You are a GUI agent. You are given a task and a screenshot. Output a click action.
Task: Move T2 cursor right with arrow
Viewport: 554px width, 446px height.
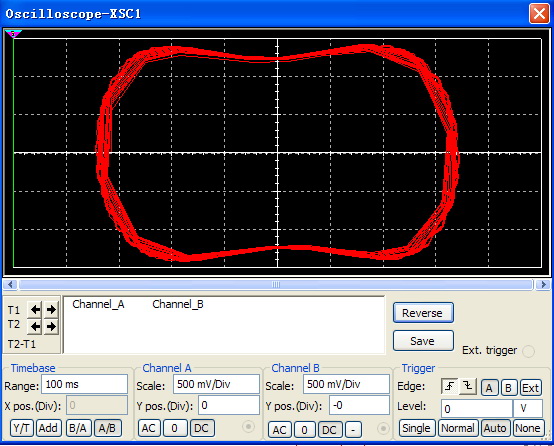[x=51, y=326]
